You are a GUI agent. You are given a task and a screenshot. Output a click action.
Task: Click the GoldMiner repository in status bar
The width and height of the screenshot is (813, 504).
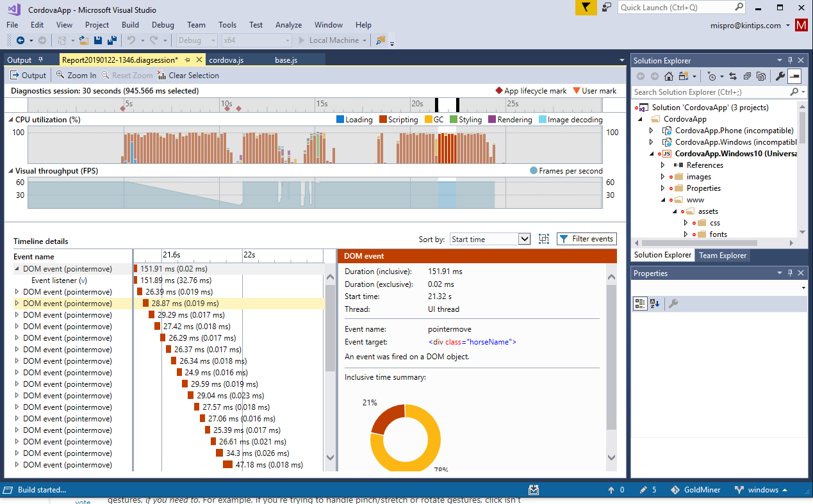695,490
